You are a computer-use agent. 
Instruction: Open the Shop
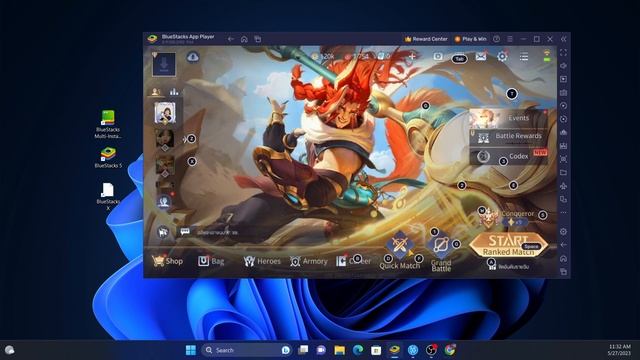click(x=167, y=261)
